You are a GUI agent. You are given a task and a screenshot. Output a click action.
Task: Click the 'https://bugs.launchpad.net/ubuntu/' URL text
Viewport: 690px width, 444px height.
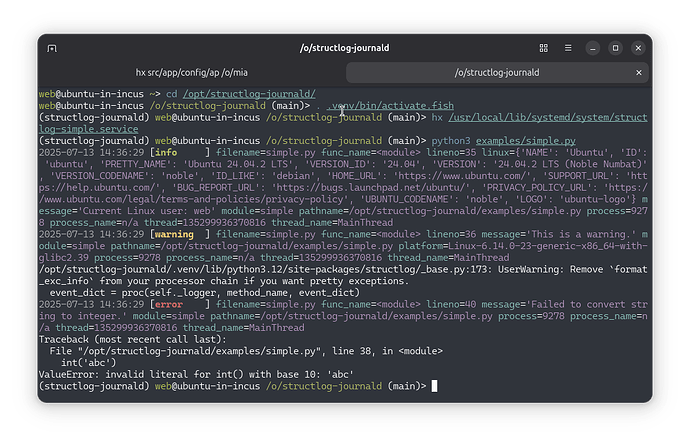[373, 187]
